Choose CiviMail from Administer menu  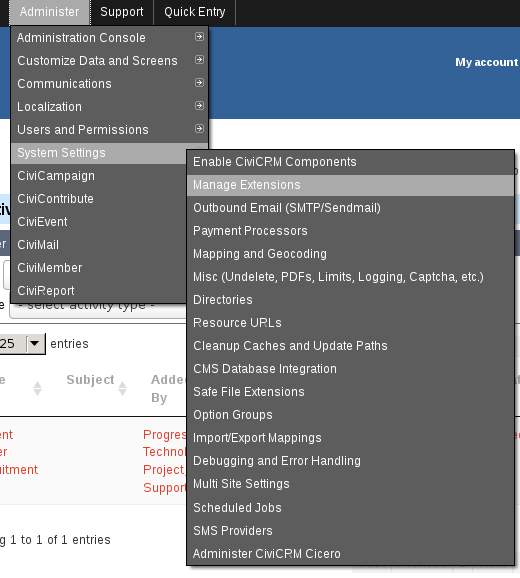99,245
